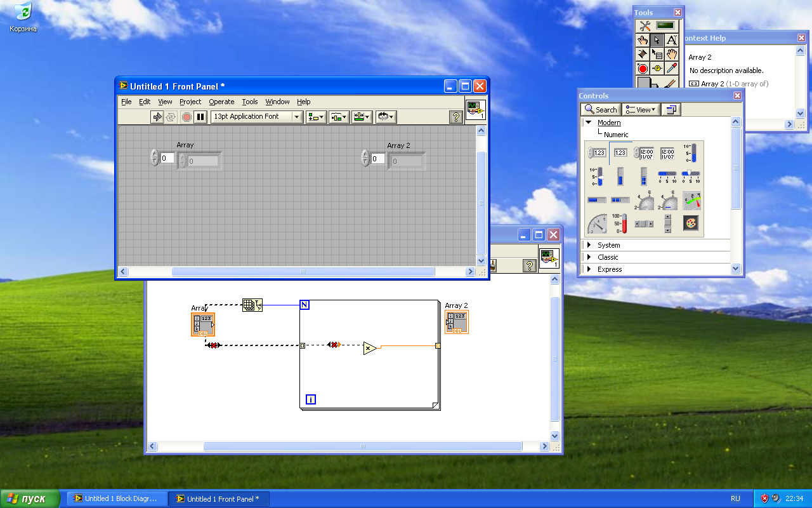This screenshot has height=508, width=812.
Task: Click the restore palette size button in Controls
Action: [671, 110]
